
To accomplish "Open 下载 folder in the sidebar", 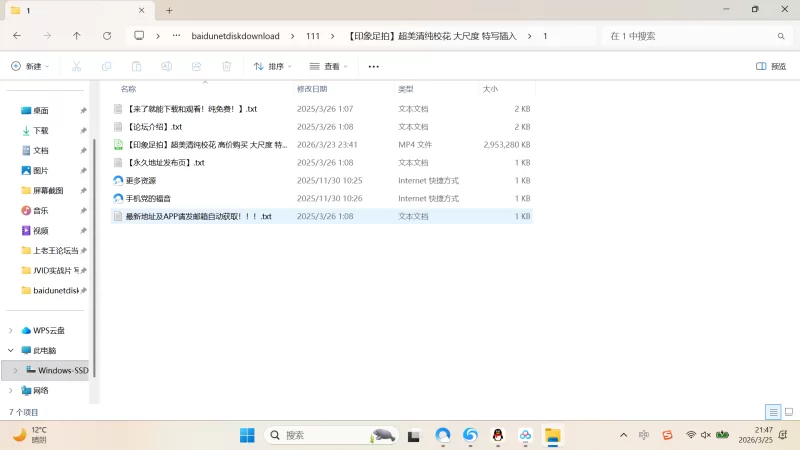I will 41,131.
